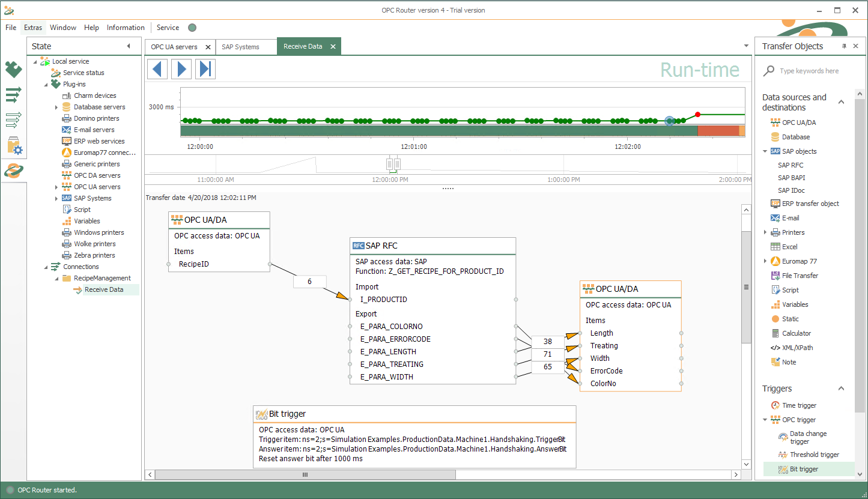Open Service status in the tree
The width and height of the screenshot is (868, 499).
coord(83,73)
